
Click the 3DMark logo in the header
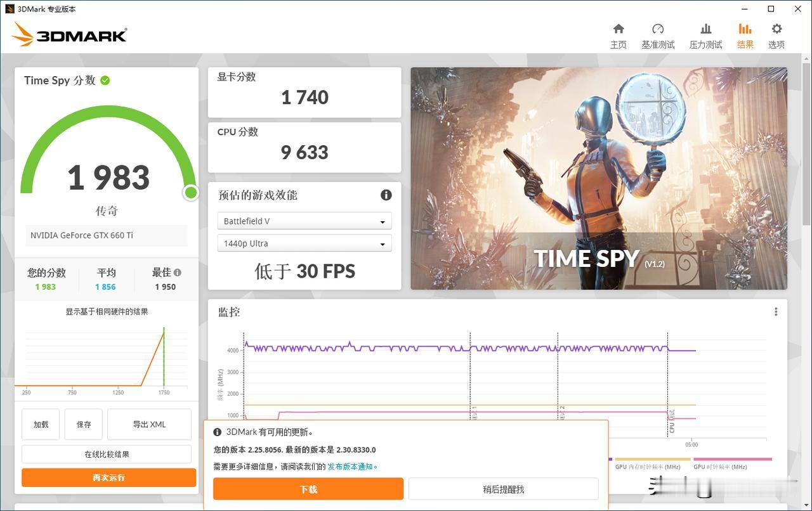coord(69,35)
